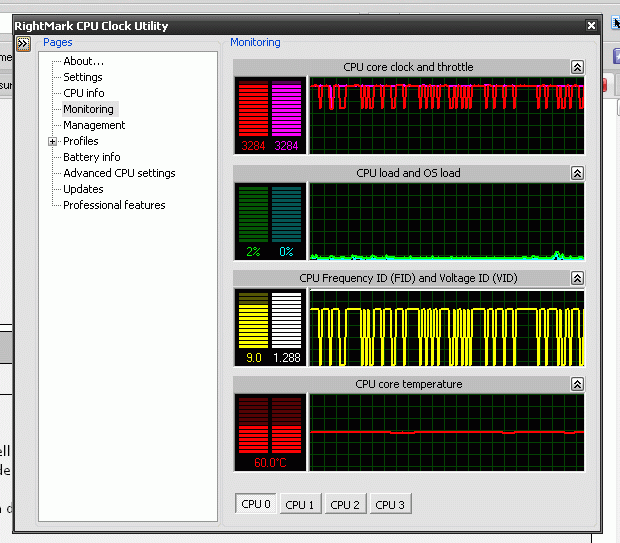Image resolution: width=620 pixels, height=543 pixels.
Task: Click the 60.0°C temperature reading
Action: click(270, 463)
